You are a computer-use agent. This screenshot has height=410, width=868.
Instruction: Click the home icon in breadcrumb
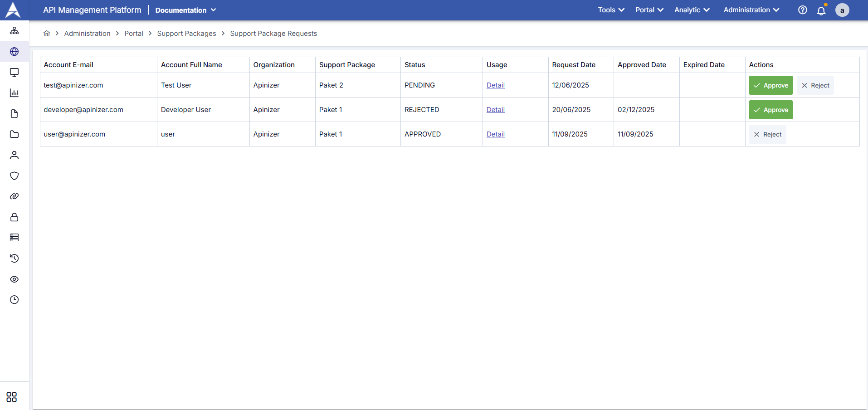(x=47, y=34)
